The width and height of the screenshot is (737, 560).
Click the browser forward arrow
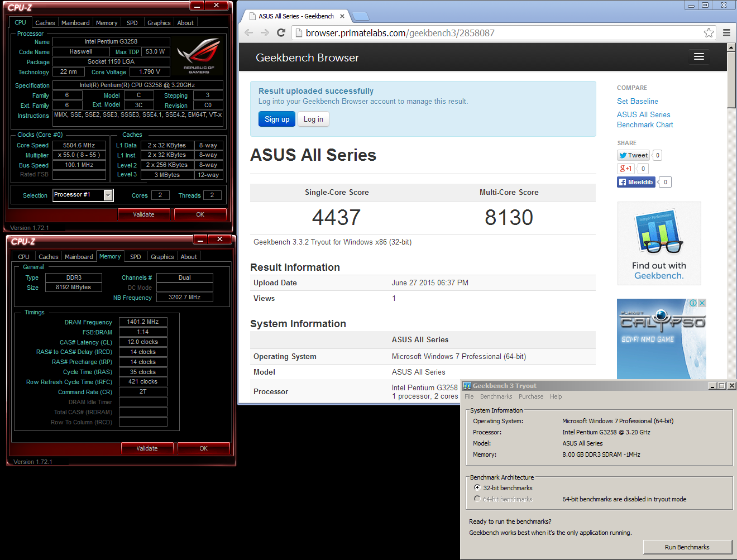[265, 33]
